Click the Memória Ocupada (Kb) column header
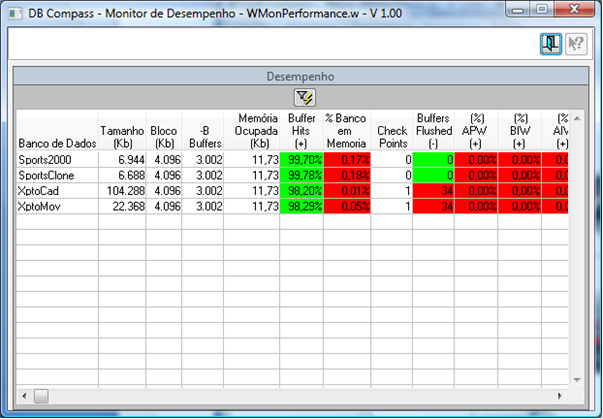This screenshot has height=419, width=603. click(252, 131)
